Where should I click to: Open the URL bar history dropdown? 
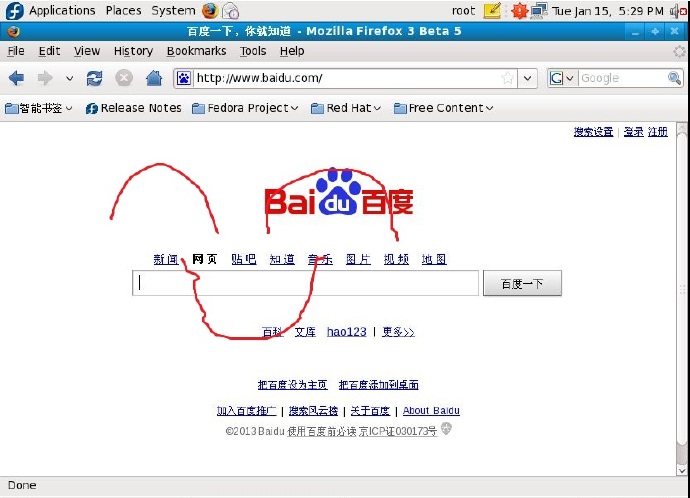[527, 78]
